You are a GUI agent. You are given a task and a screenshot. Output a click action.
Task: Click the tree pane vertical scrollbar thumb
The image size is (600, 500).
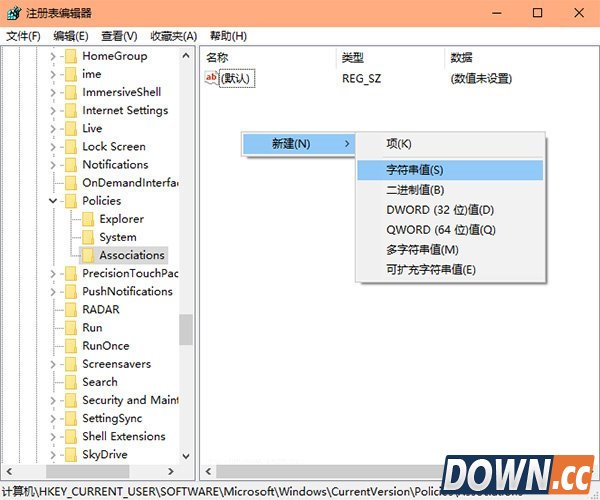[186, 330]
